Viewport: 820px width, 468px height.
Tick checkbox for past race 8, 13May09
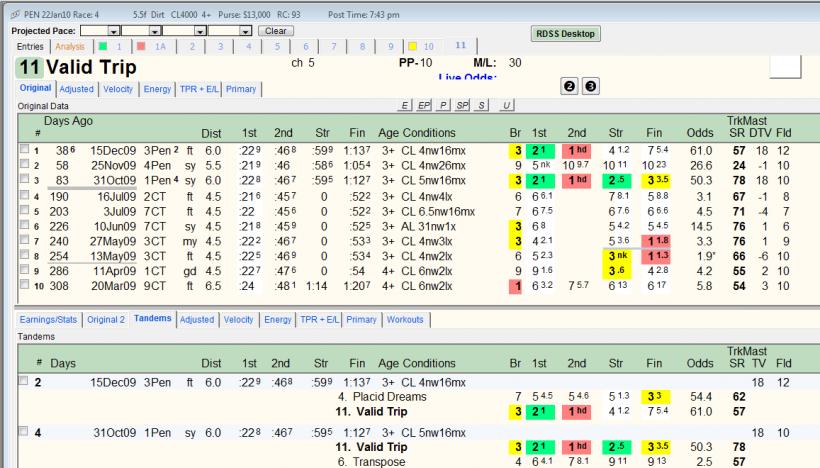[24, 255]
